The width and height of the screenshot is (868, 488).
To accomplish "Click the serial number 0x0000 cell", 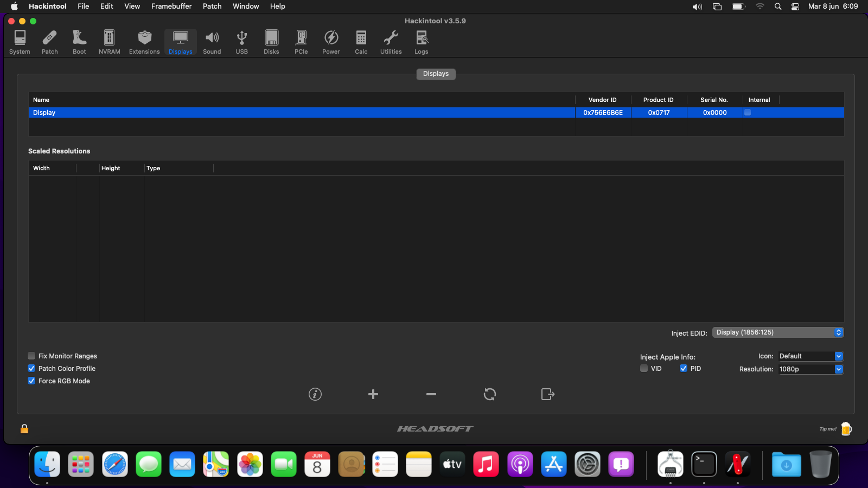I will pyautogui.click(x=715, y=113).
